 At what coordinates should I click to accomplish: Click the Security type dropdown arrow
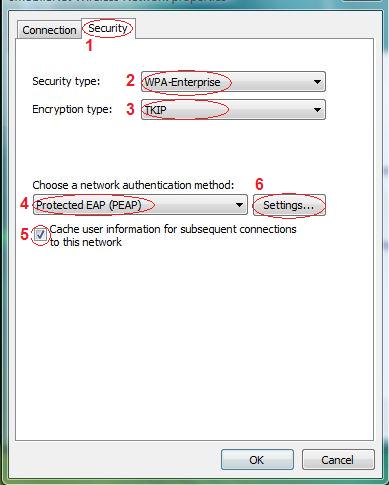317,82
